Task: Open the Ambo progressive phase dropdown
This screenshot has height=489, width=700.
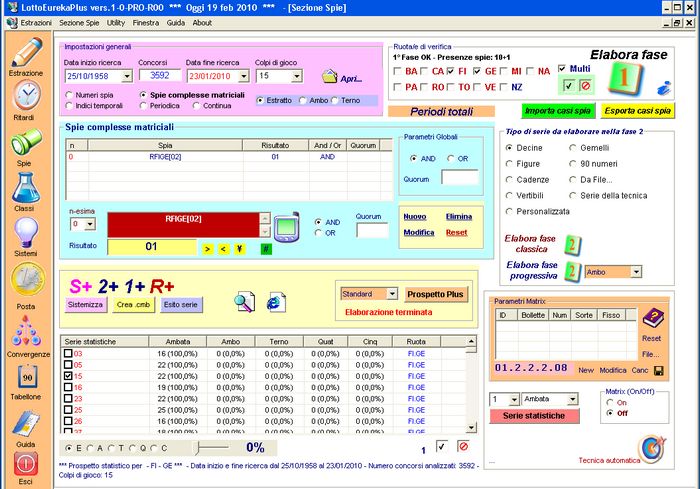Action: 636,272
